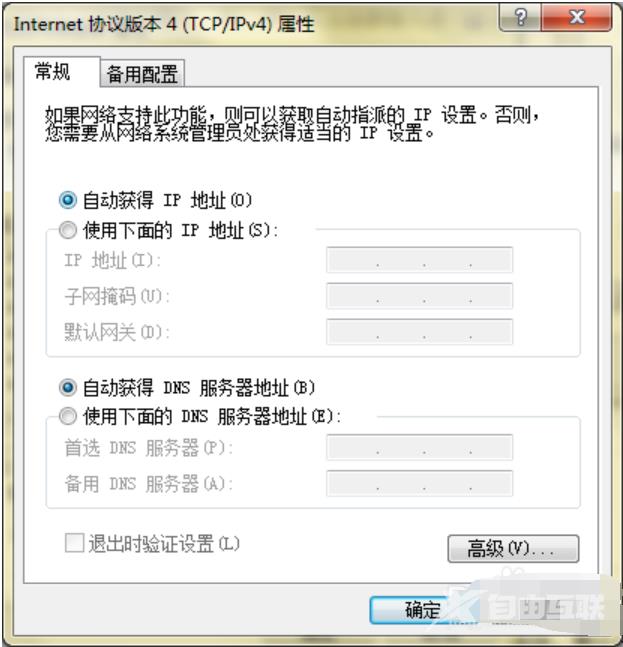Select 使用下面的 IP 地址 radio button
The width and height of the screenshot is (623, 647).
(x=68, y=230)
